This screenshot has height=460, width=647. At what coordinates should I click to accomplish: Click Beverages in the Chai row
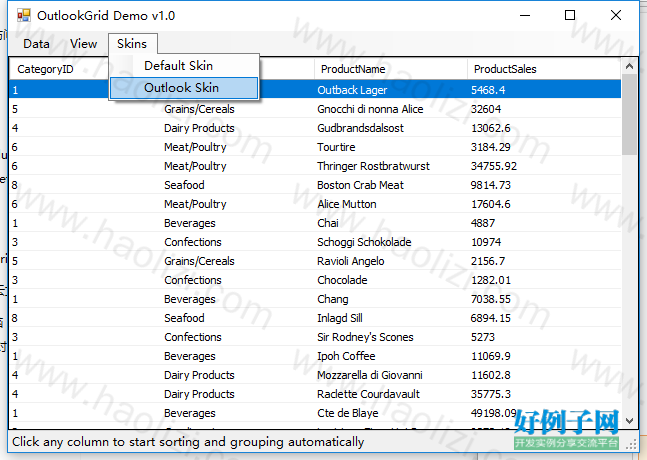coord(189,223)
